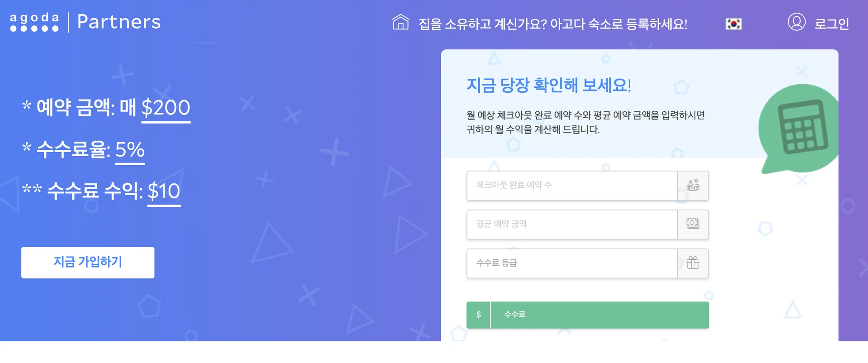
Task: Open the Korean flag language selector
Action: 733,23
